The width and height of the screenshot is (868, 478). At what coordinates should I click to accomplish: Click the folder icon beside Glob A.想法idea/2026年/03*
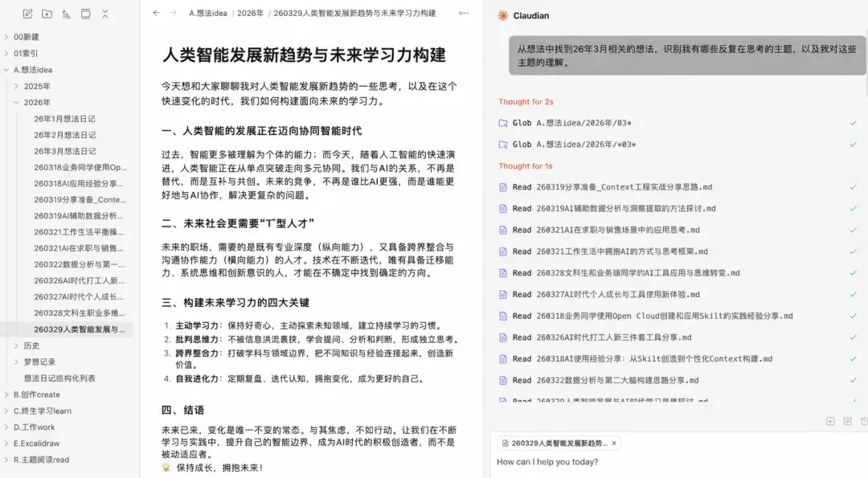(x=503, y=123)
